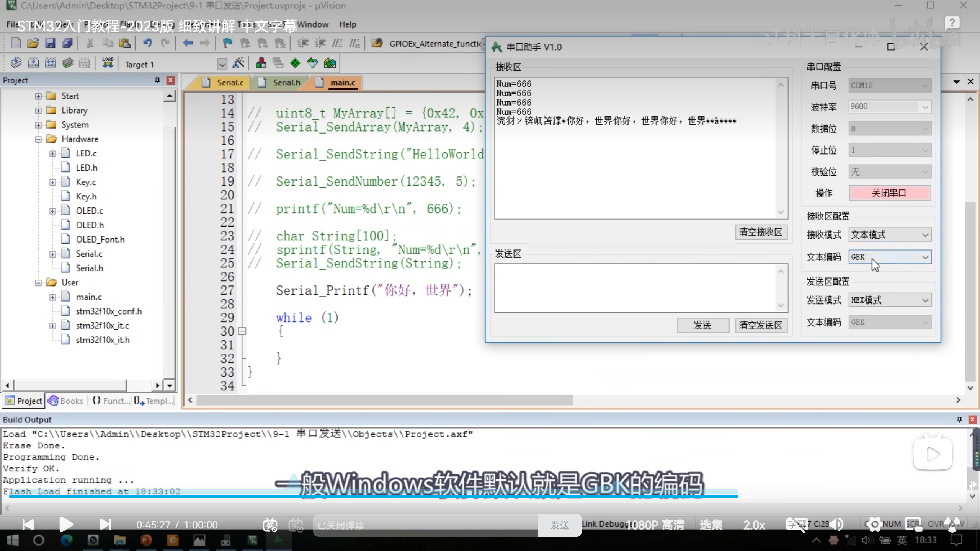The width and height of the screenshot is (980, 551).
Task: Click the Undo toolbar icon
Action: [x=148, y=43]
